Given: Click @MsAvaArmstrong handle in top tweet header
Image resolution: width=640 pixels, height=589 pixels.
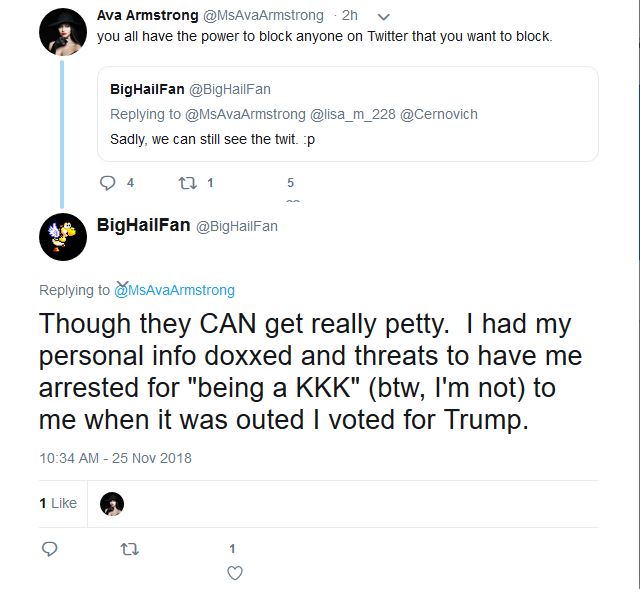Looking at the screenshot, I should click(263, 16).
